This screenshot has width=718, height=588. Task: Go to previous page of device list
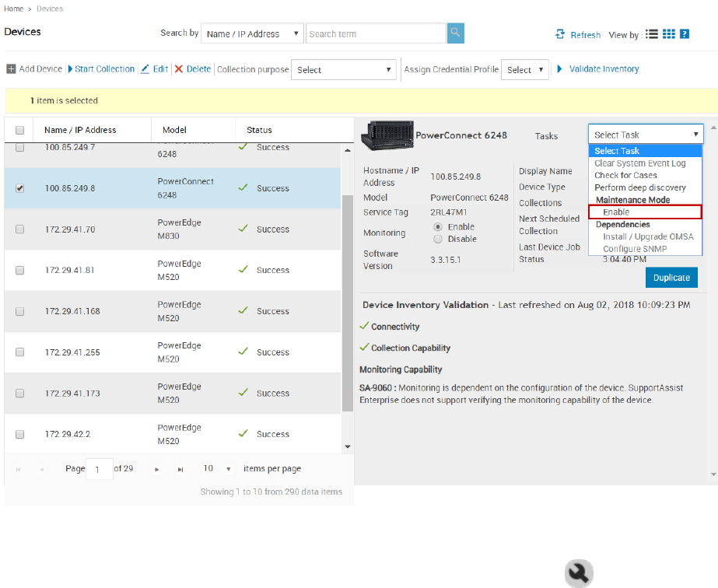pyautogui.click(x=42, y=470)
